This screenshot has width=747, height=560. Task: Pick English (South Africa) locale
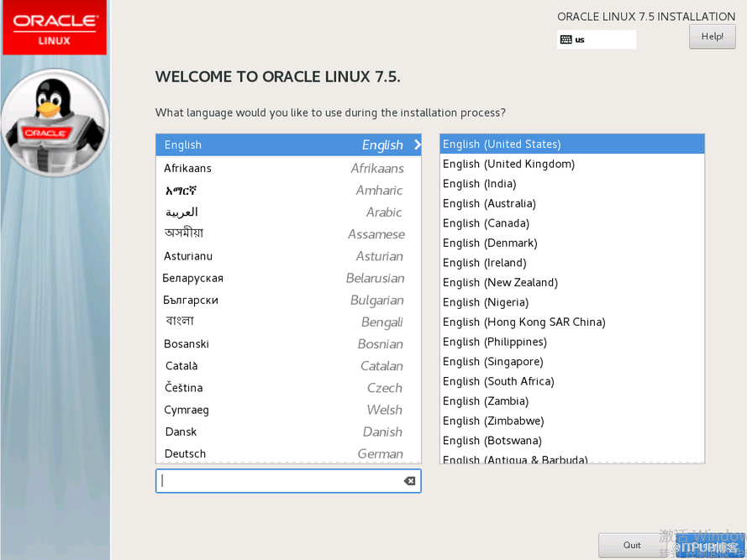point(571,381)
